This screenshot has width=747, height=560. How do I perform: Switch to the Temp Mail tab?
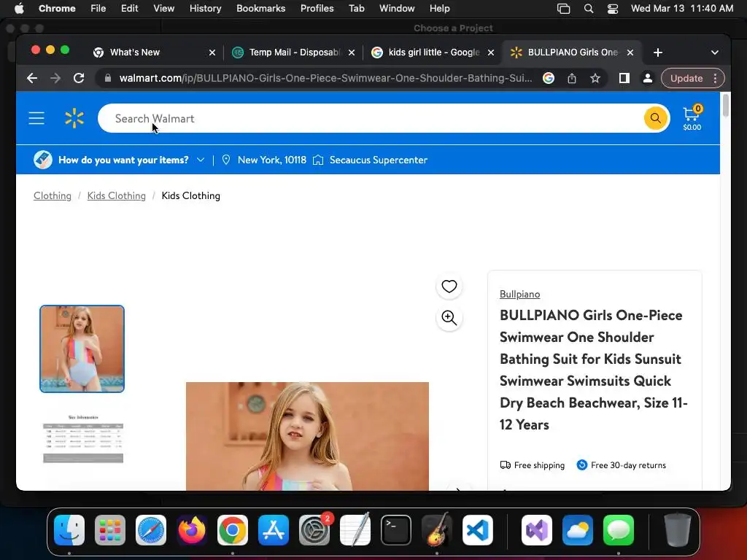click(295, 52)
